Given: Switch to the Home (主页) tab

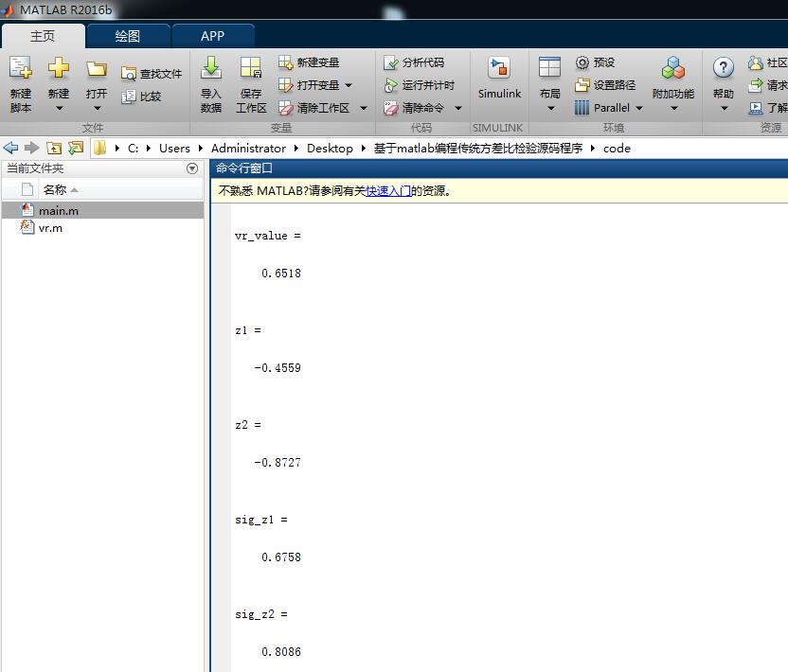Looking at the screenshot, I should (x=43, y=36).
